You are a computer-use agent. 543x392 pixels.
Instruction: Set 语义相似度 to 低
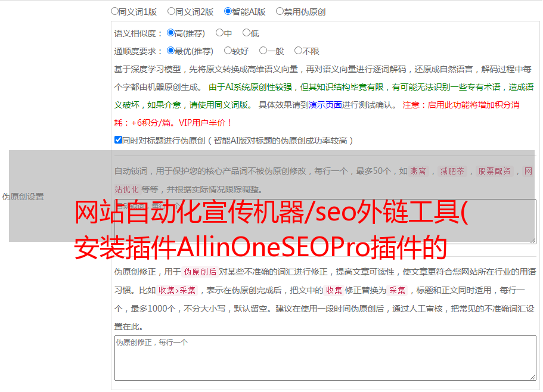coord(246,33)
